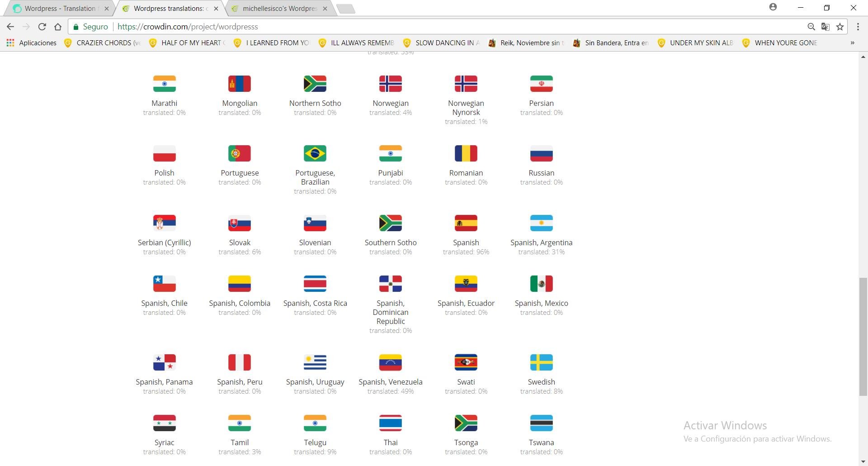Click the Tsonga language name
Viewport: 868px width, 466px height.
point(466,442)
